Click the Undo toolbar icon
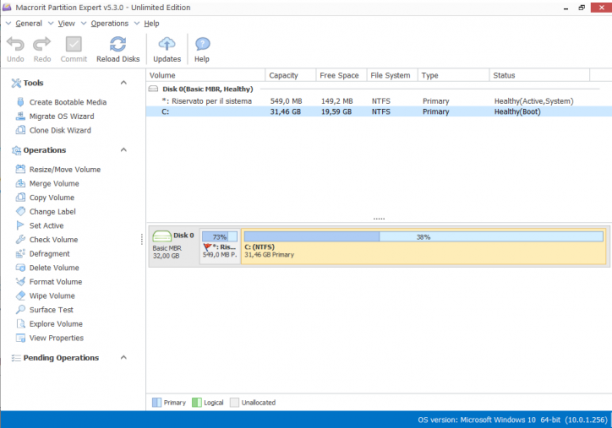The height and width of the screenshot is (428, 612). coord(16,44)
